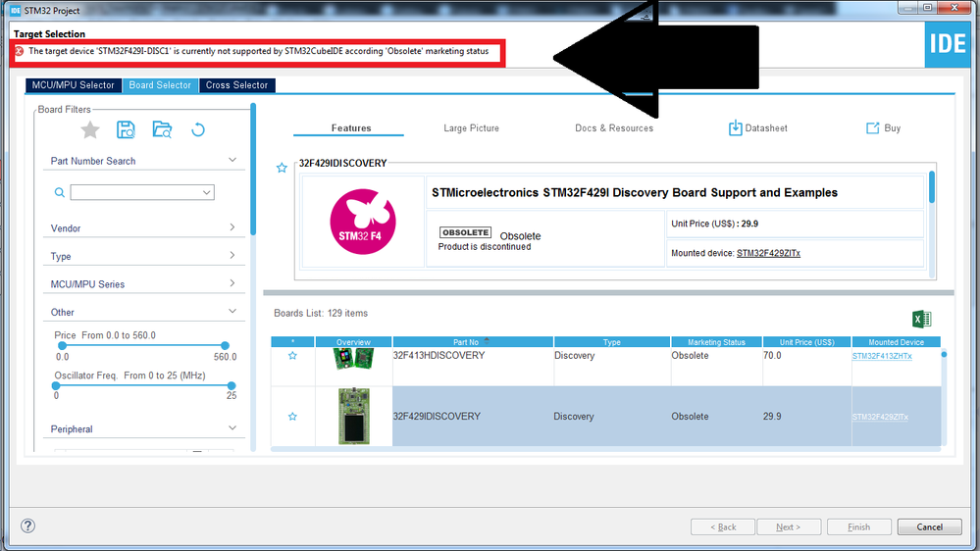
Task: Switch to MCU/MPU Selector tab
Action: tap(74, 85)
